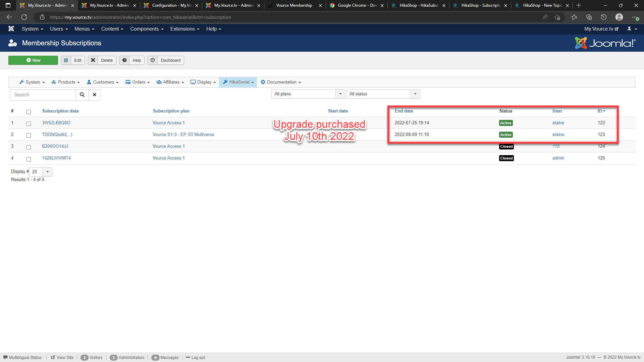This screenshot has height=362, width=644.
Task: Click the Joomla logo icon in admin menu
Action: click(x=11, y=29)
